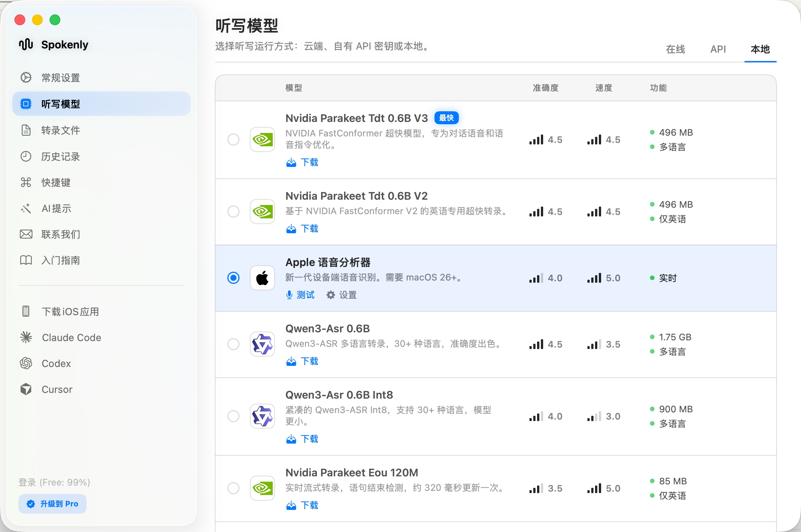Image resolution: width=801 pixels, height=532 pixels.
Task: Click 登录 (Free: 99%) text
Action: [x=54, y=482]
